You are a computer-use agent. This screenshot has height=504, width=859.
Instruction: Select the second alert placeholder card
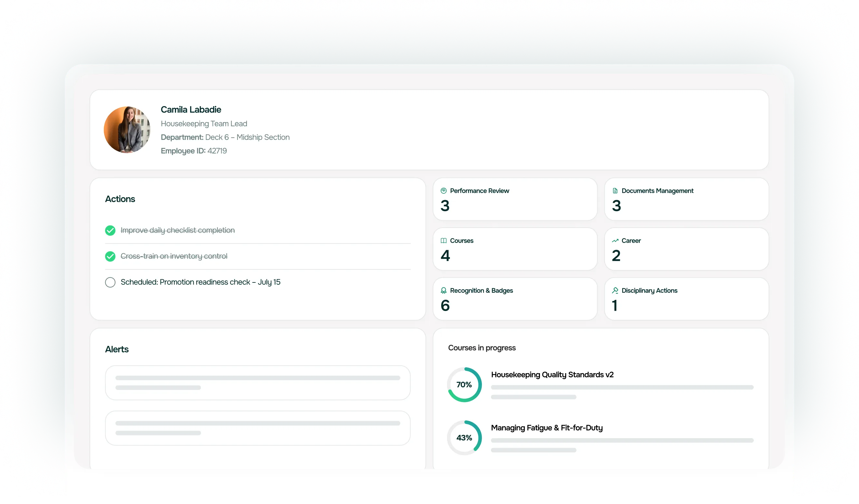258,428
